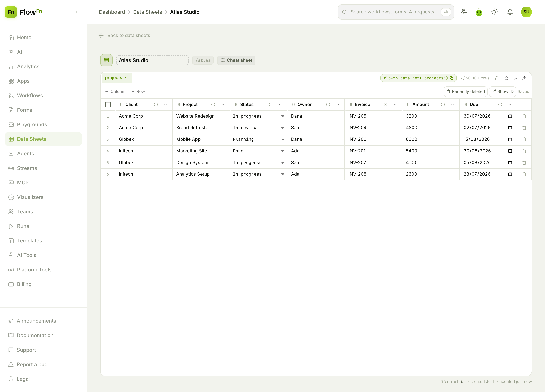This screenshot has width=545, height=392.
Task: Click the 6000 amount cell
Action: (431, 139)
